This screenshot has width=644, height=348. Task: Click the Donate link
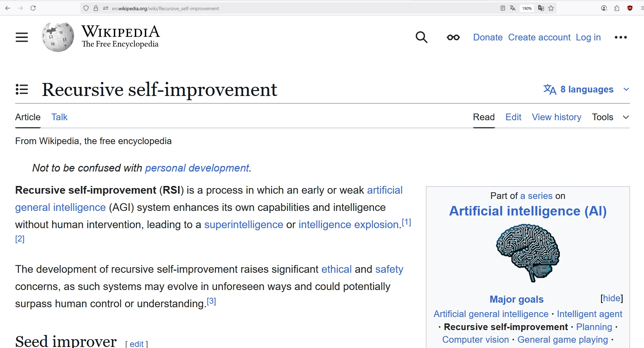coord(488,37)
